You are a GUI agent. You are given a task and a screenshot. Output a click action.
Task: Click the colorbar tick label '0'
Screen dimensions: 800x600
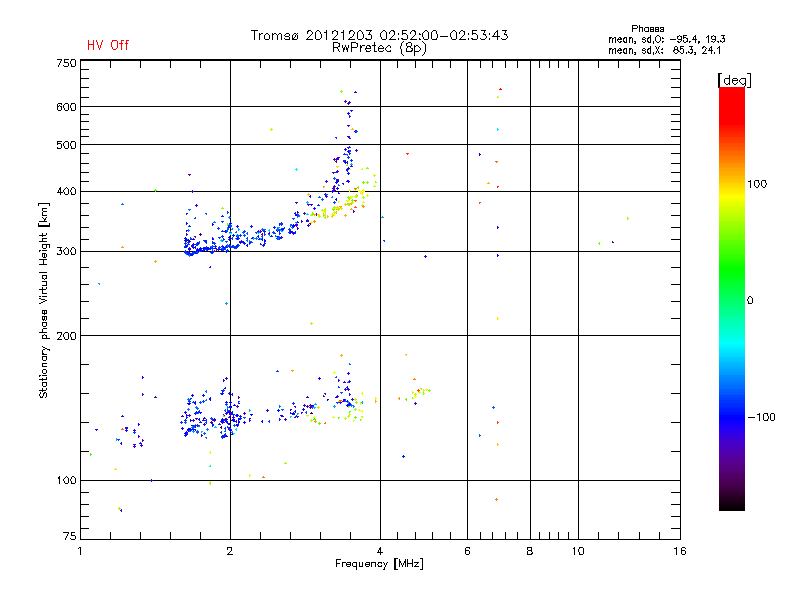[x=750, y=301]
